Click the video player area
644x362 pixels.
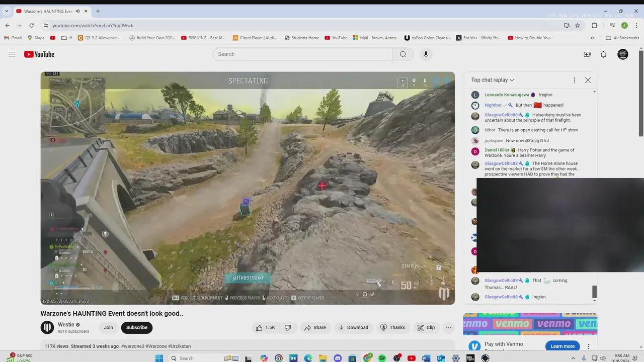click(248, 188)
